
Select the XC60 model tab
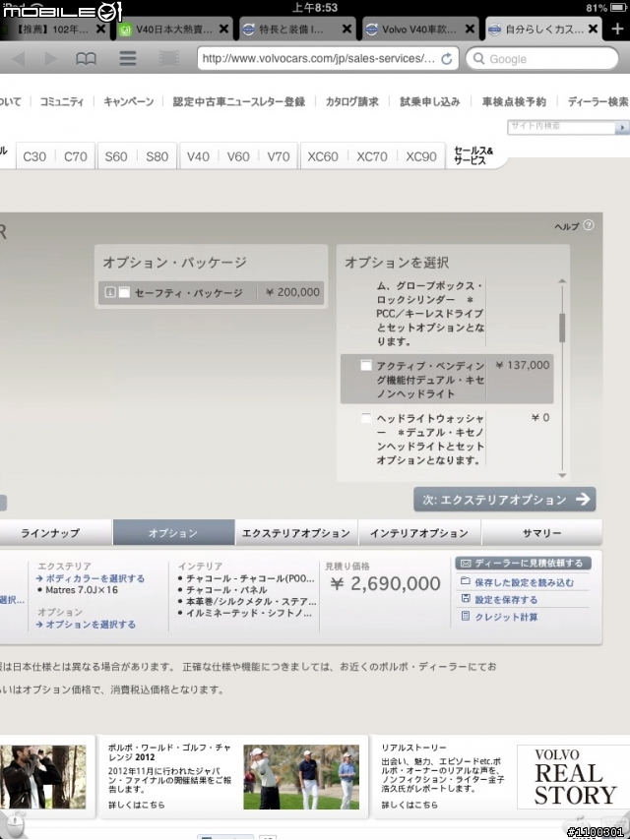point(322,156)
